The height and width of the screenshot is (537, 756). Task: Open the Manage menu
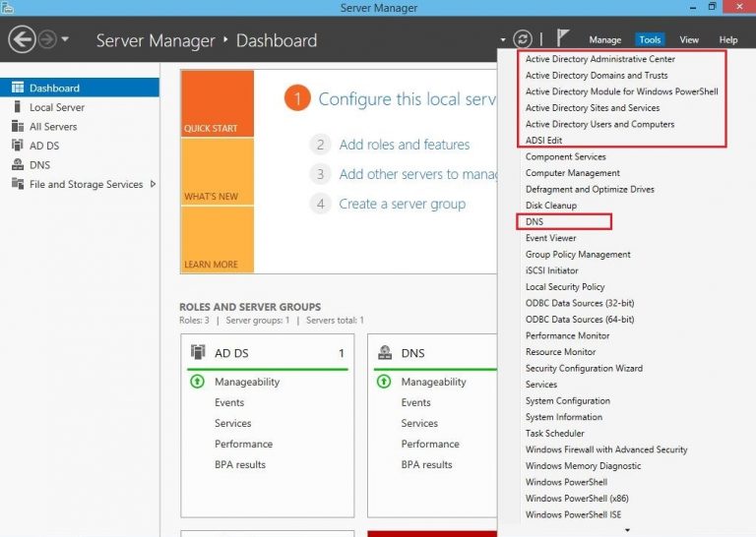(604, 40)
